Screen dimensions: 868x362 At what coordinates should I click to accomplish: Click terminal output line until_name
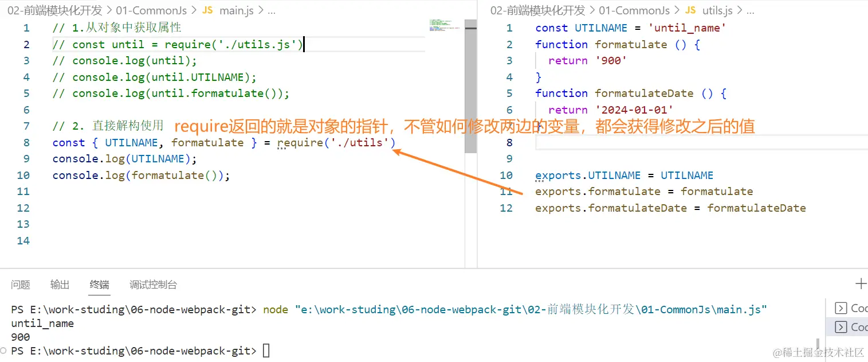[x=42, y=324]
